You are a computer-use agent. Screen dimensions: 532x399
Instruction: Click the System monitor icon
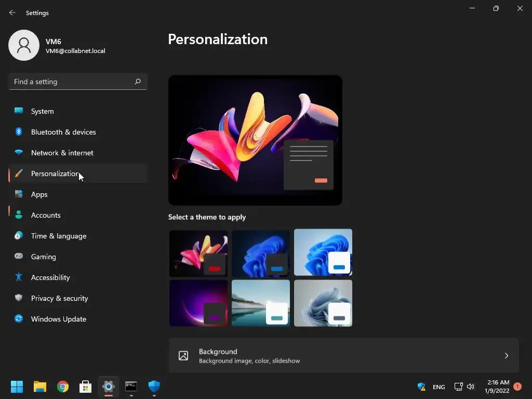tap(19, 111)
